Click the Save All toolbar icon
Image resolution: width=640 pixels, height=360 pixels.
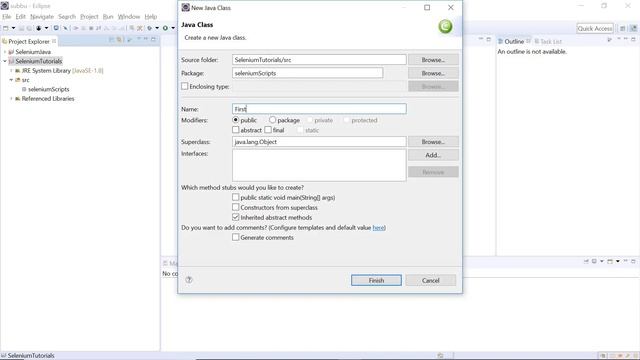(29, 28)
